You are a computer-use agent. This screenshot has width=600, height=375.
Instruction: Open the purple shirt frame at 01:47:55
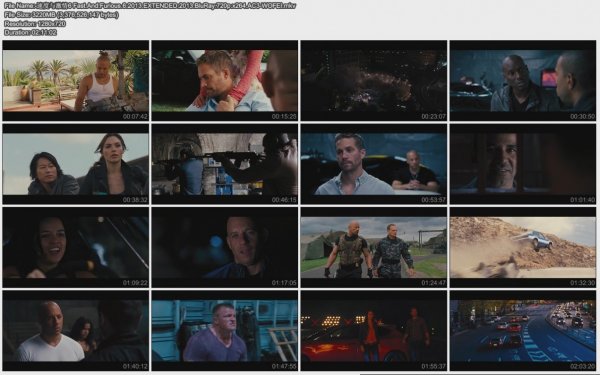click(225, 331)
